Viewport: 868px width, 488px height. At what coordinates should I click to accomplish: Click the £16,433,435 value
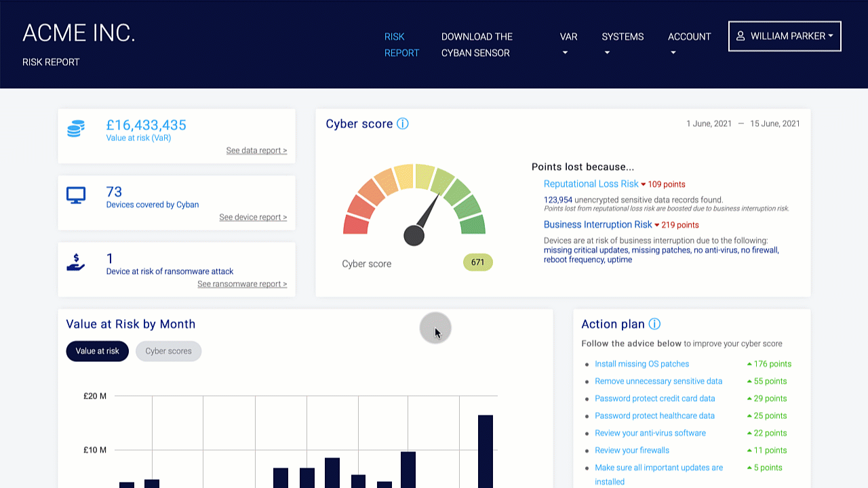point(146,125)
